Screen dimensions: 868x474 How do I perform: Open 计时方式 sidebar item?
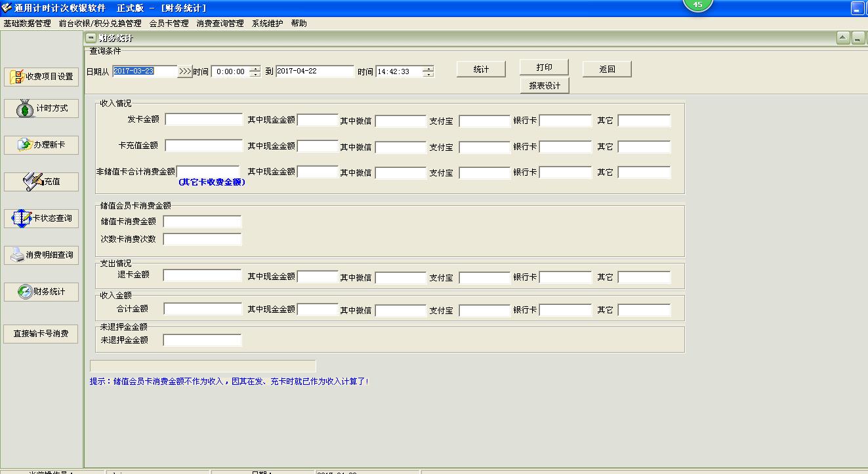(x=41, y=109)
